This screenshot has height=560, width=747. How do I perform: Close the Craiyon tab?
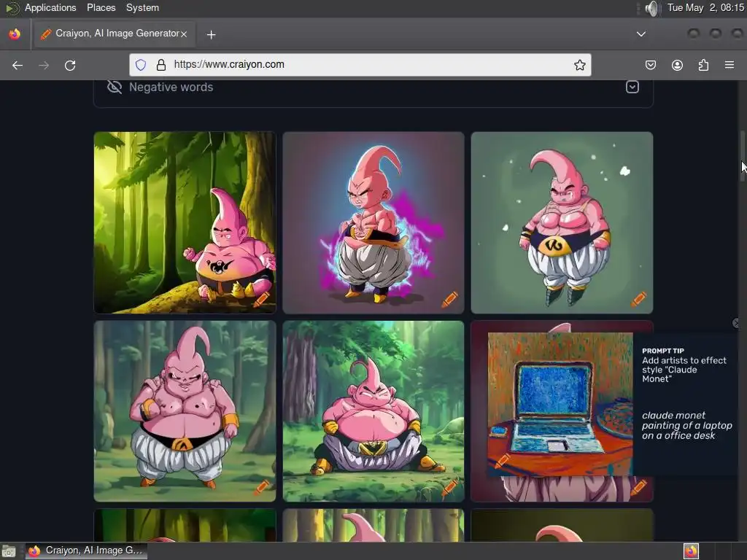coord(184,34)
